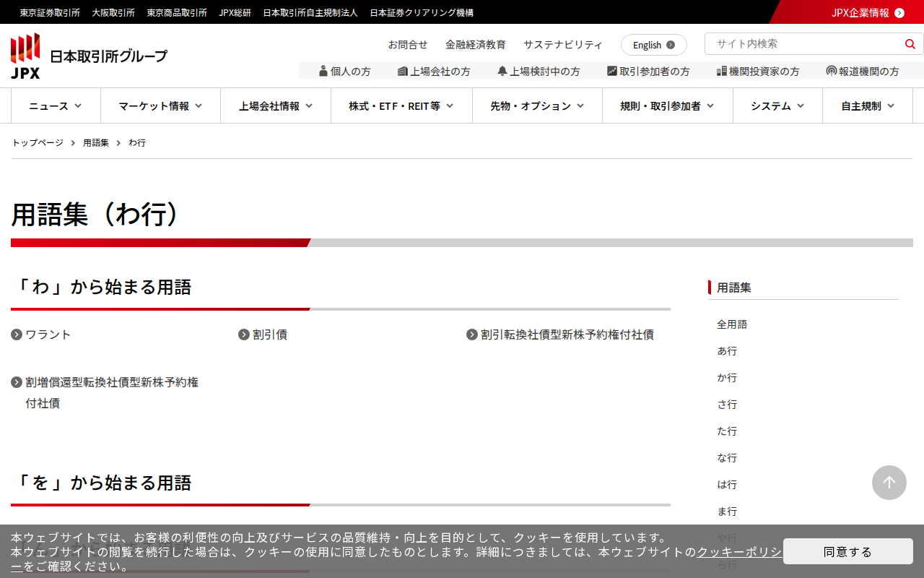
Task: Expand the 自主規制 menu
Action: [x=868, y=106]
